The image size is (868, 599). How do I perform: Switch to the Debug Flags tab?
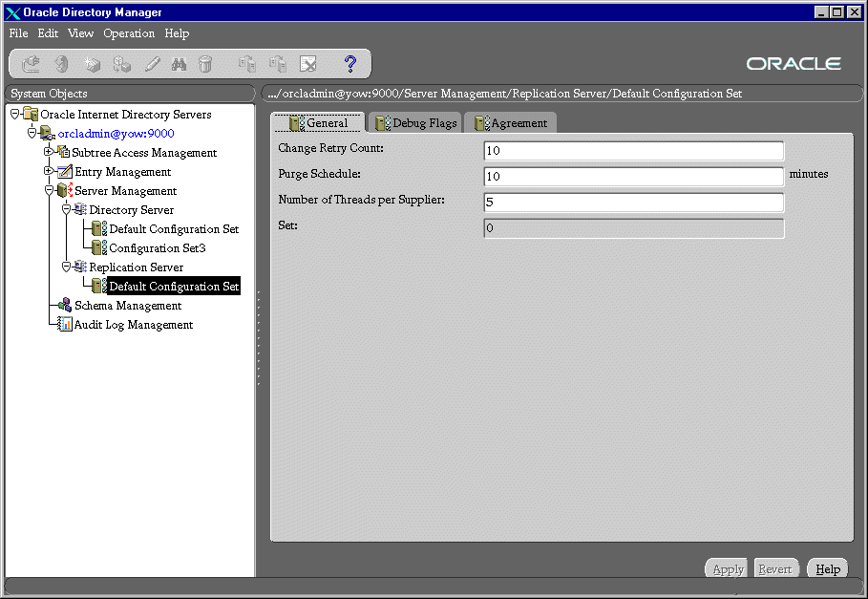pyautogui.click(x=415, y=123)
